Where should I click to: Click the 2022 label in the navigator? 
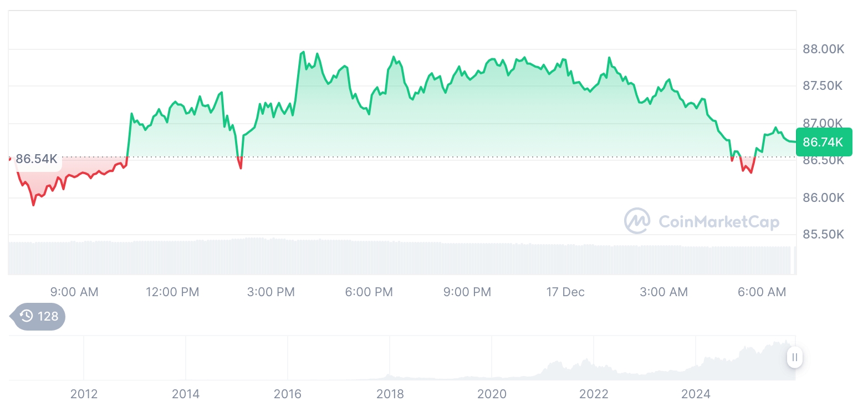tap(594, 394)
